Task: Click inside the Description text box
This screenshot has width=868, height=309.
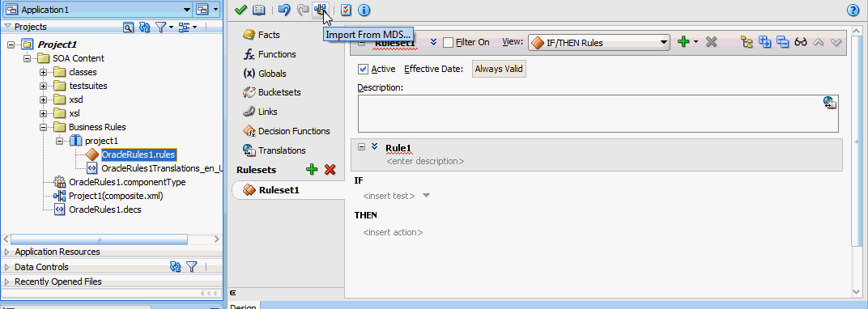Action: [598, 114]
